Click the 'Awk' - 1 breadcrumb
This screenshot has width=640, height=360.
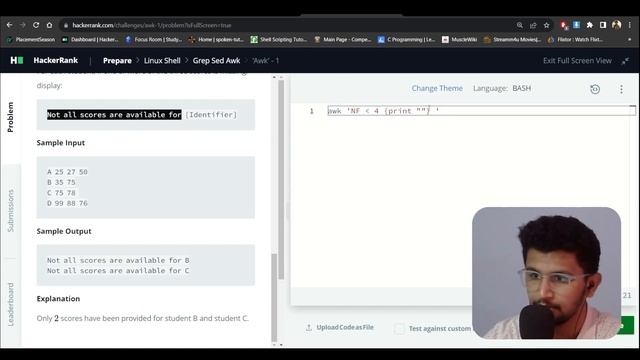(266, 60)
